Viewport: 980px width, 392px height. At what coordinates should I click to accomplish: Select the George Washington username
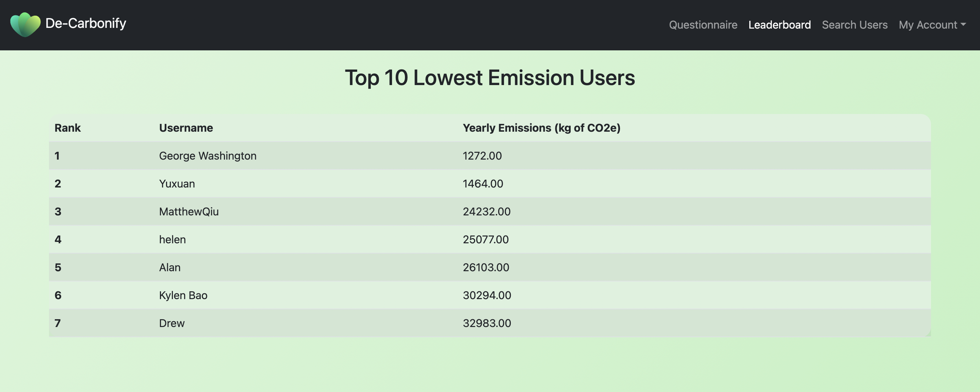207,156
